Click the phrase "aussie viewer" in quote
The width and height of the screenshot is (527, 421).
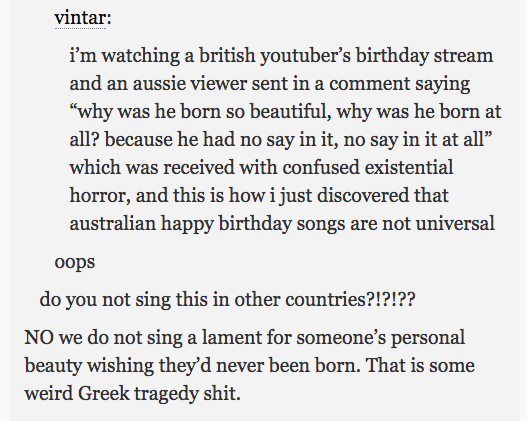tap(190, 84)
